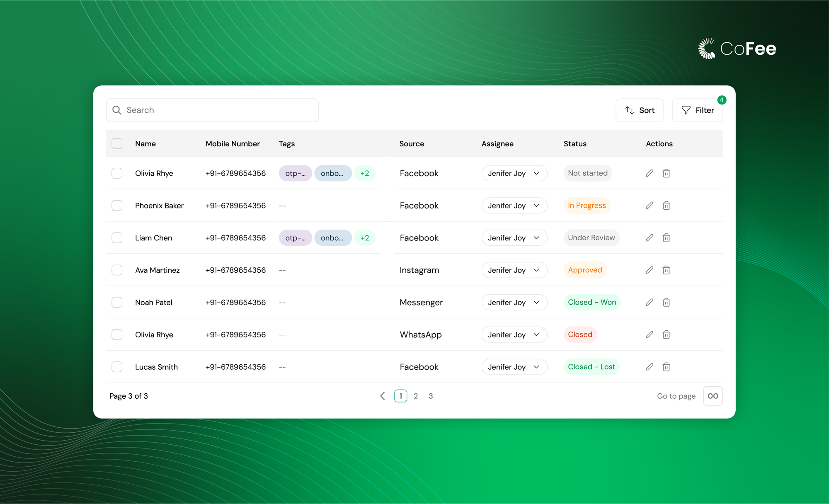The width and height of the screenshot is (829, 504).
Task: Click the previous page chevron
Action: click(382, 396)
